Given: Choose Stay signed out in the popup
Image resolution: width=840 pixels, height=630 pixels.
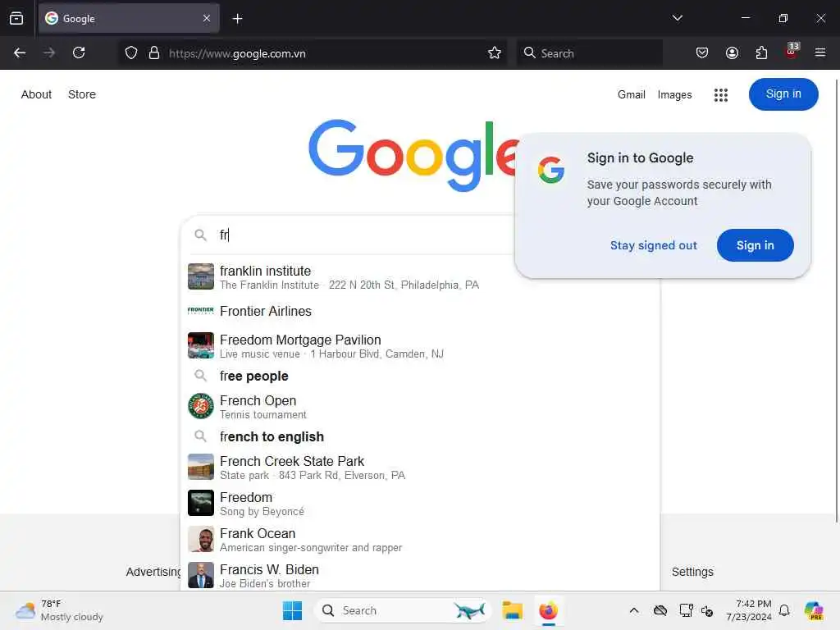Looking at the screenshot, I should point(654,245).
